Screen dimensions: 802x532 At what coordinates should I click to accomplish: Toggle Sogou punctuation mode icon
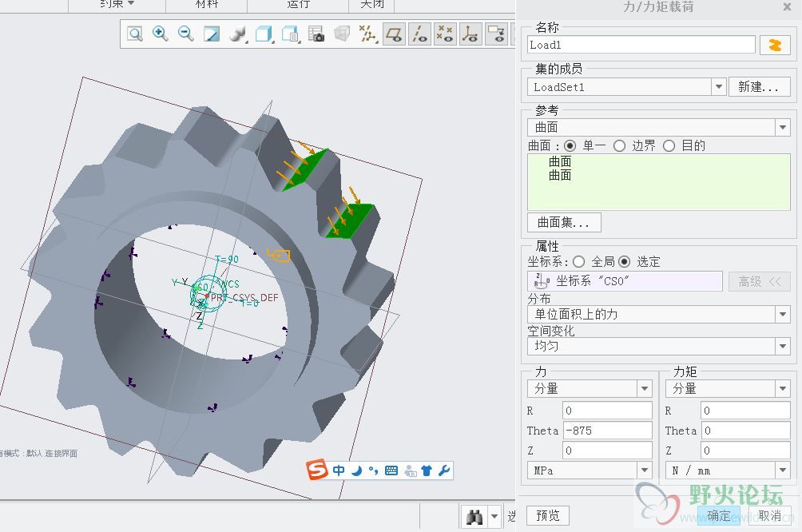click(373, 470)
